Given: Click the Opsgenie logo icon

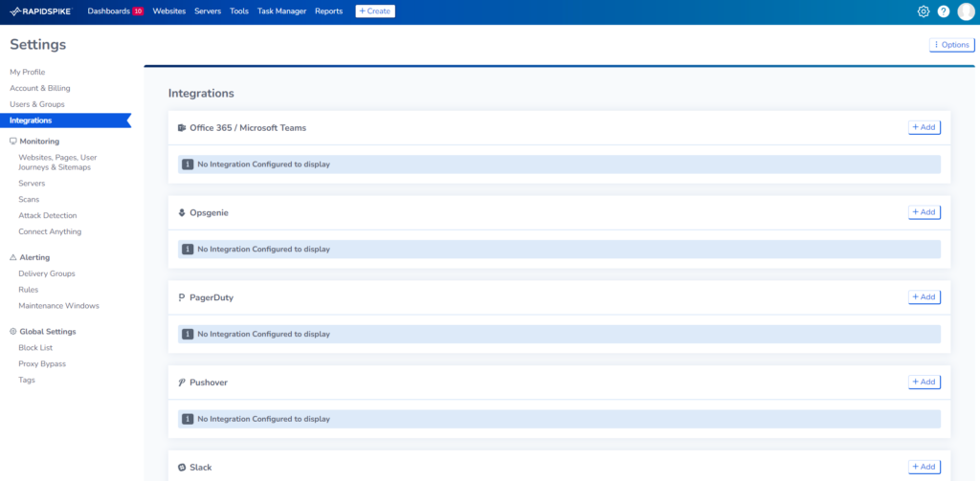Looking at the screenshot, I should pyautogui.click(x=182, y=212).
